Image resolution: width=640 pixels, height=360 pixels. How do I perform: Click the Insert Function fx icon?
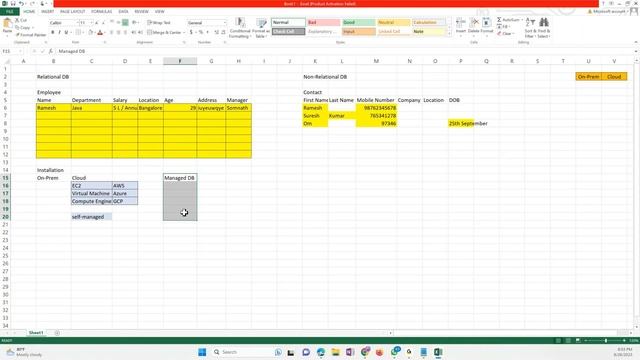[51, 51]
